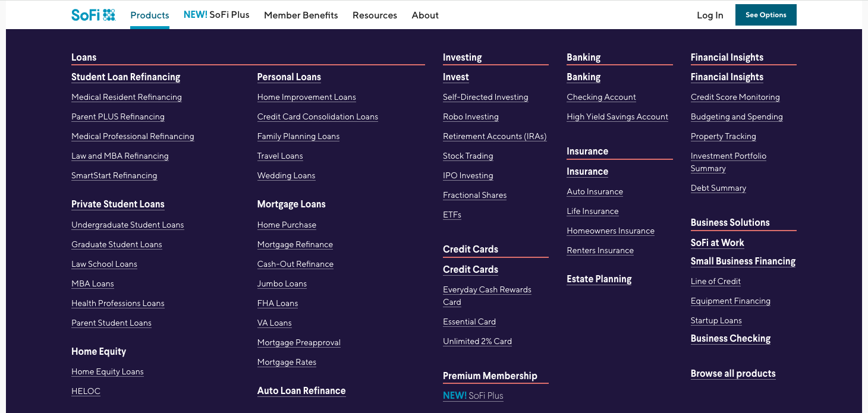
Task: Select HELOC under Home Equity
Action: point(86,391)
